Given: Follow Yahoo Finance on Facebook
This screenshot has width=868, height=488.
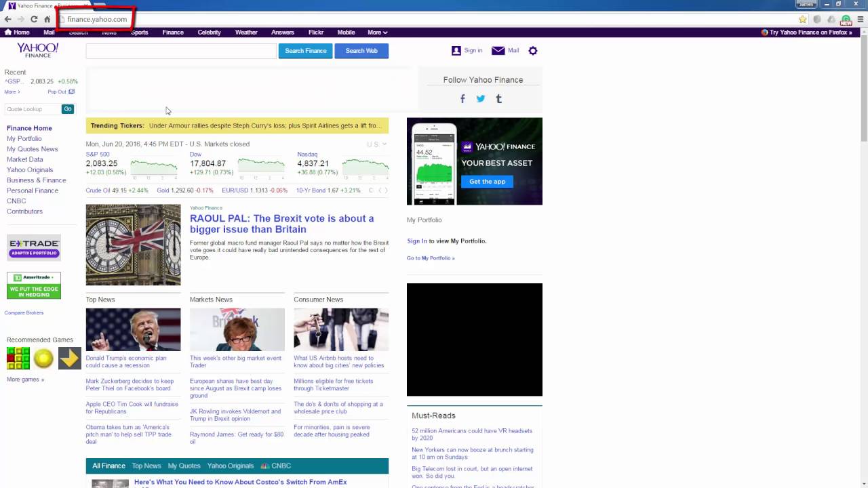Looking at the screenshot, I should point(462,99).
